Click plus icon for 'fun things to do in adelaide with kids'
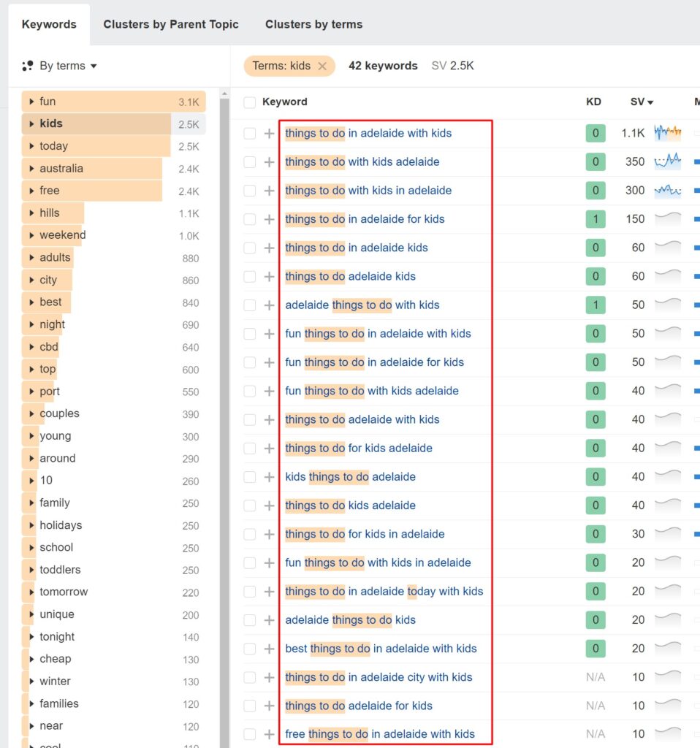Image resolution: width=700 pixels, height=748 pixels. point(269,334)
